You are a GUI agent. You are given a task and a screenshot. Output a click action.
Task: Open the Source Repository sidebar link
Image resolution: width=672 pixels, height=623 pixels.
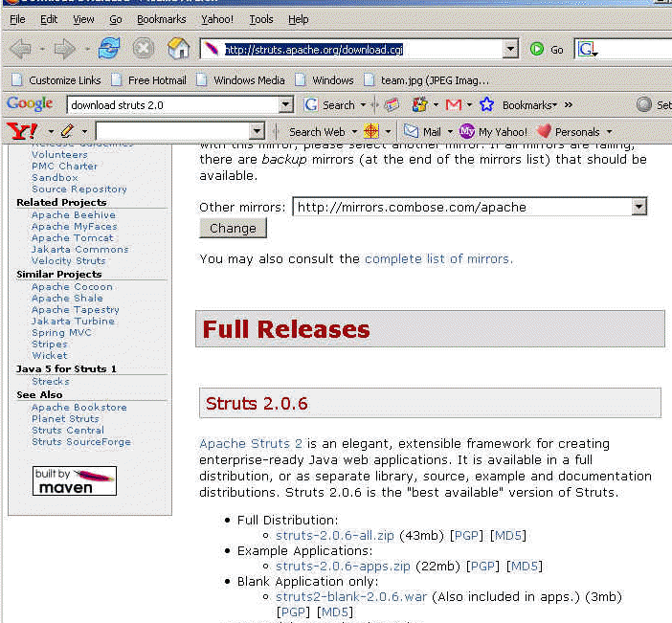coord(79,189)
